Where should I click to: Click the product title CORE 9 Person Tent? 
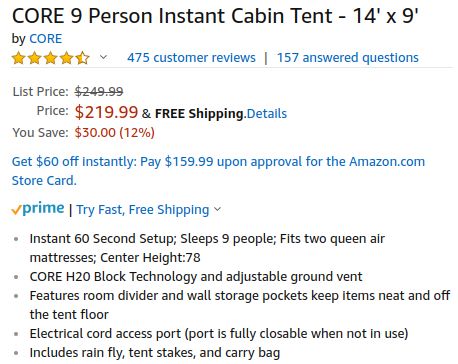[215, 16]
